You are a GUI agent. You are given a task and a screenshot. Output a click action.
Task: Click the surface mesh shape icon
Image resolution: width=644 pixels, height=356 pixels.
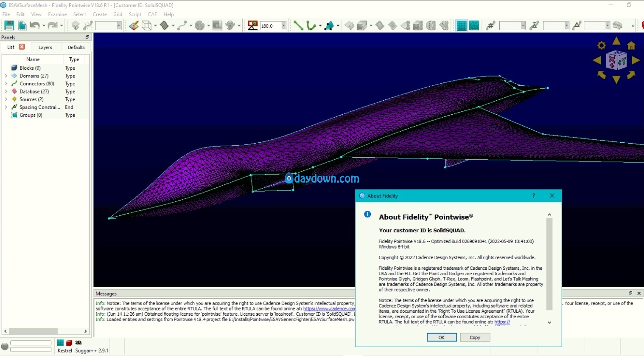[165, 25]
